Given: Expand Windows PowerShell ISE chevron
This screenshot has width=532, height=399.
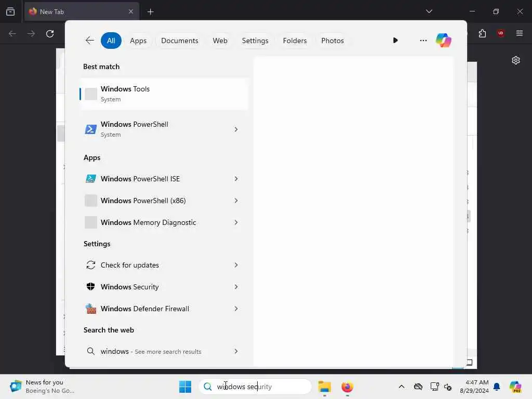Looking at the screenshot, I should tap(236, 179).
